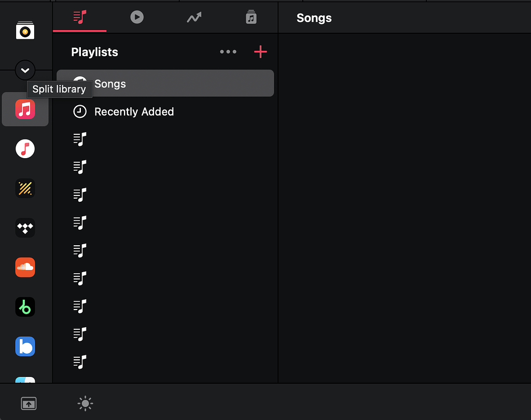
Task: Click the active Playlists tab with music note
Action: (79, 17)
